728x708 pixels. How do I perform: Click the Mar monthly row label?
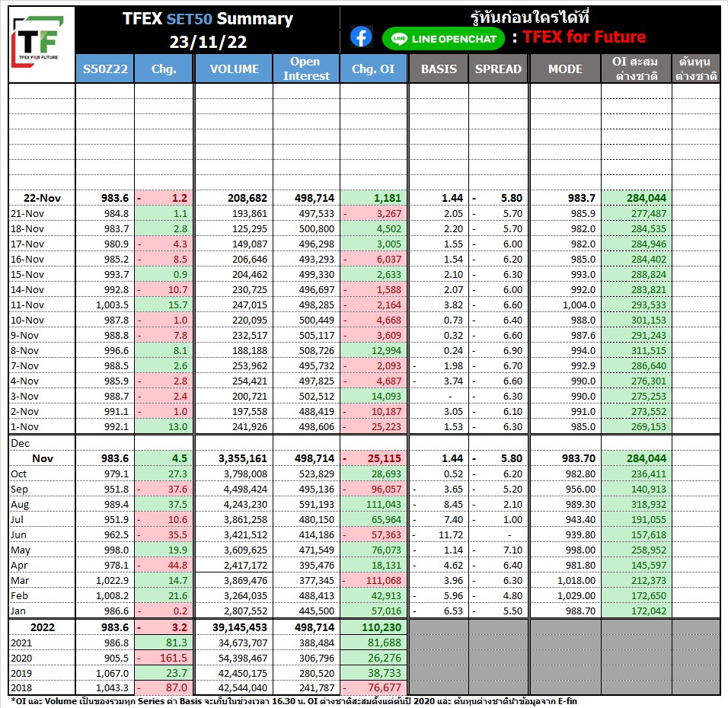point(20,581)
